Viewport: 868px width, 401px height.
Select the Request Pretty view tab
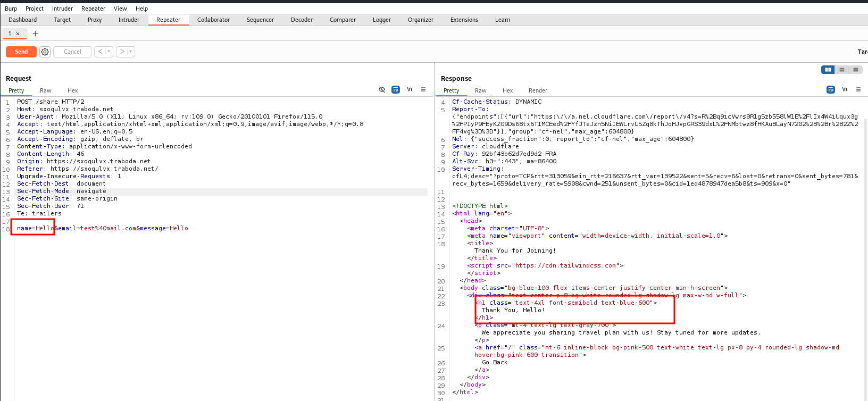click(x=16, y=90)
